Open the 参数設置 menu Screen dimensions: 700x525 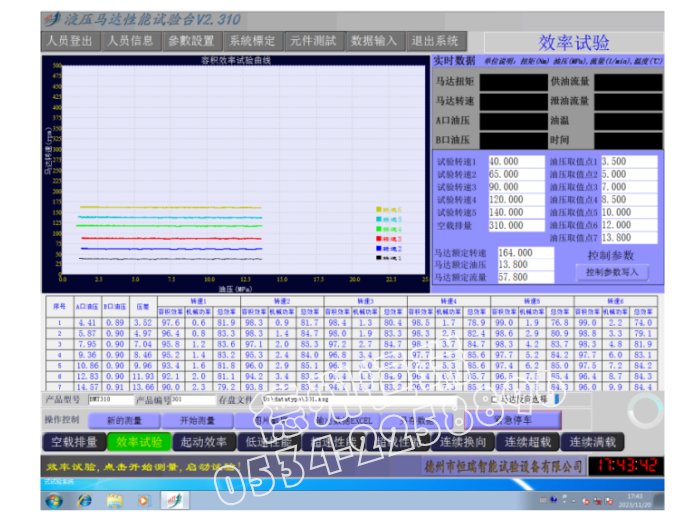pos(191,41)
